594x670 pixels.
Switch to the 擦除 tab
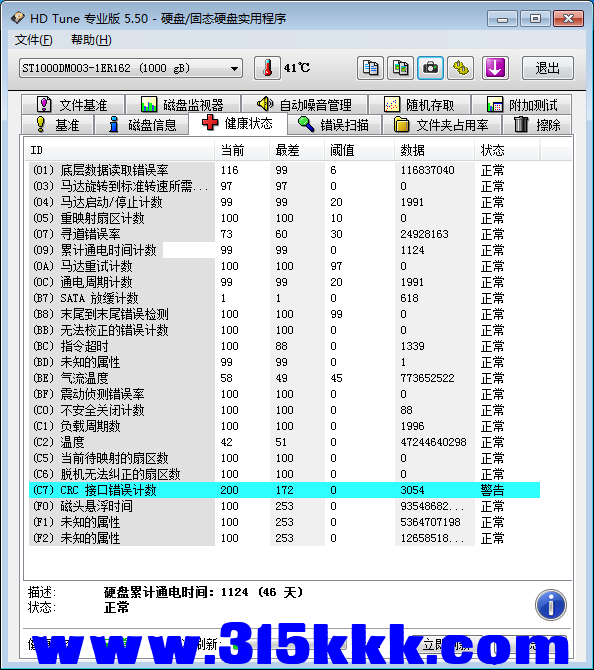click(x=538, y=125)
